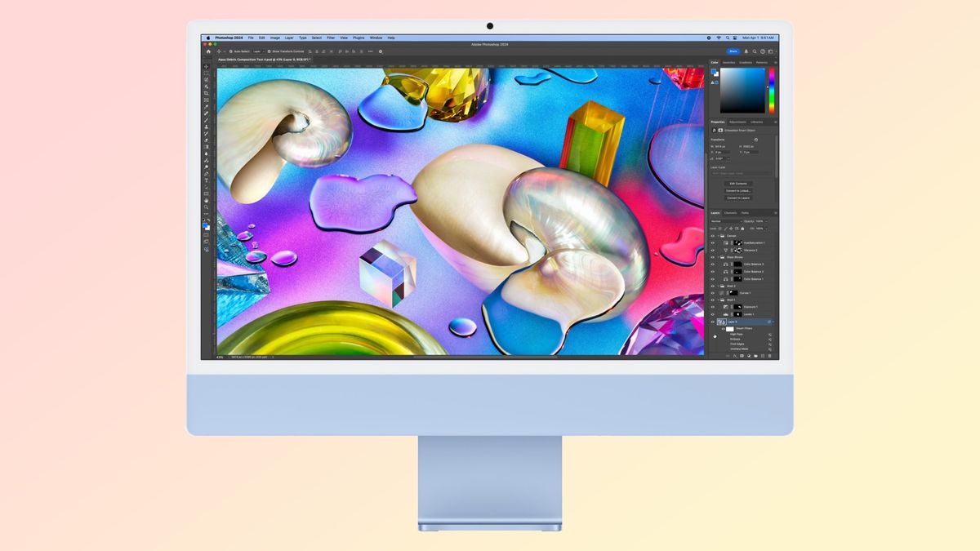This screenshot has height=551, width=980.
Task: Open the Apple menu in the macOS menu bar
Action: click(x=208, y=38)
